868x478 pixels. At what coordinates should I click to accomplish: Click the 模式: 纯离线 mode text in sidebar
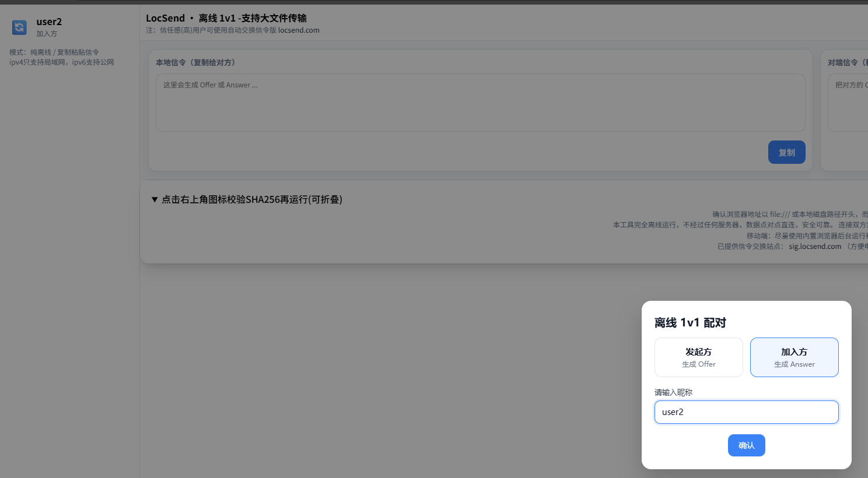(54, 52)
